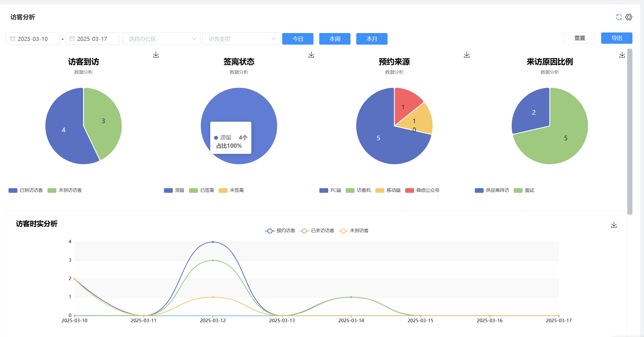Image resolution: width=644 pixels, height=337 pixels.
Task: Click the 重置 button
Action: coord(580,38)
